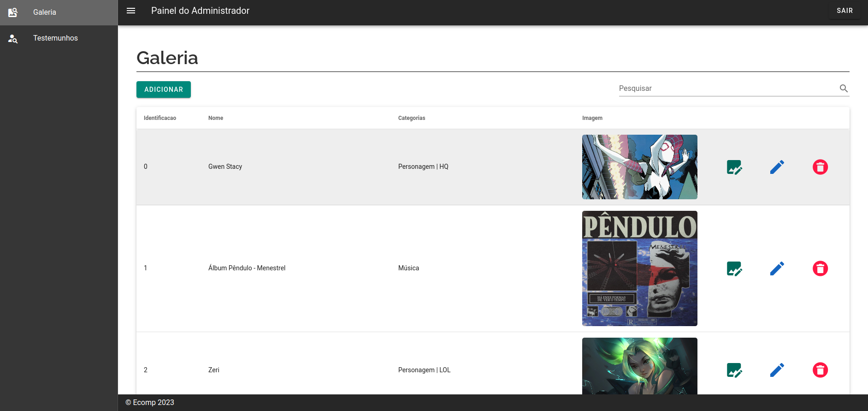Click the Imagem column header
Image resolution: width=868 pixels, height=411 pixels.
point(592,118)
